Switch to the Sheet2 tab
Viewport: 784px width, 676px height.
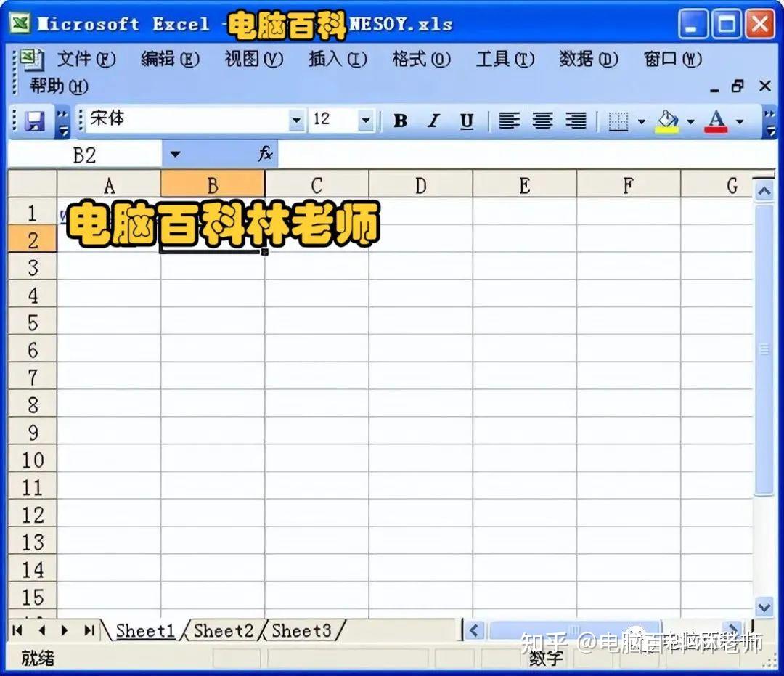pyautogui.click(x=223, y=630)
